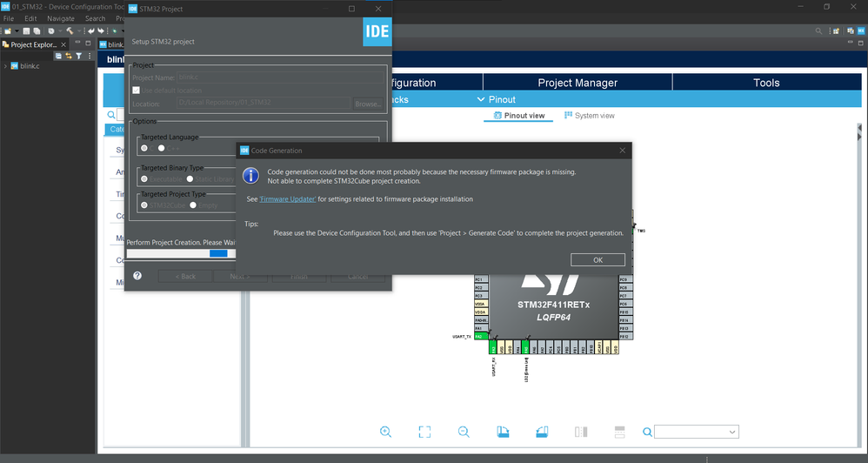Image resolution: width=868 pixels, height=463 pixels.
Task: Select the C targeted language radio
Action: [x=144, y=148]
